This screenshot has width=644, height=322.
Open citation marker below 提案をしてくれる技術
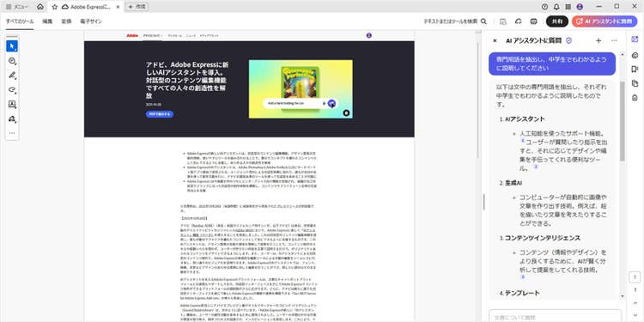tap(523, 277)
